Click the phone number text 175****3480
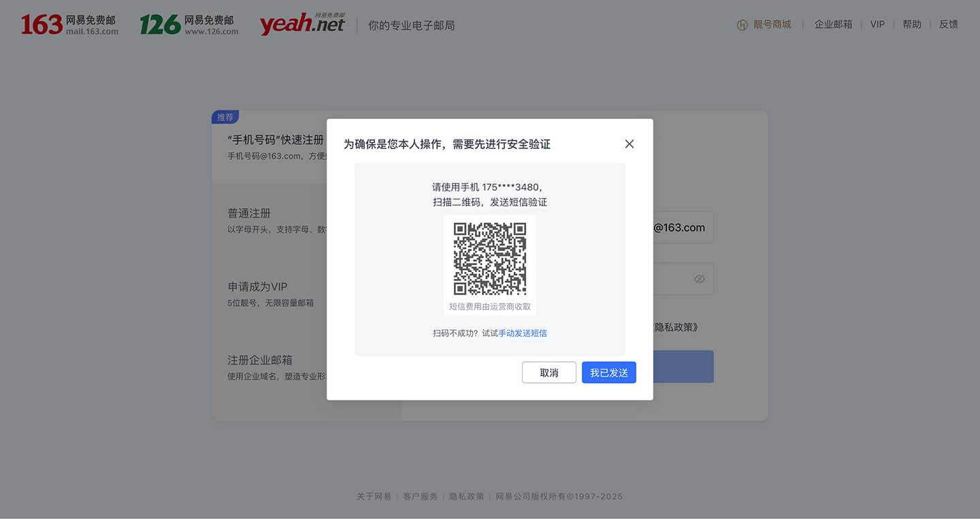Viewport: 980px width, 519px height. [x=510, y=187]
